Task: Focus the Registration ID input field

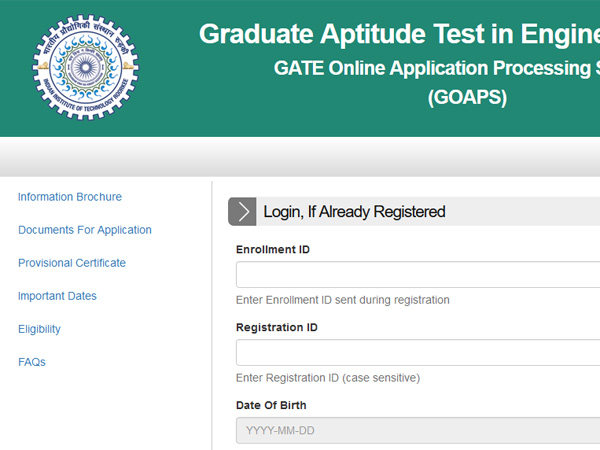Action: [418, 353]
